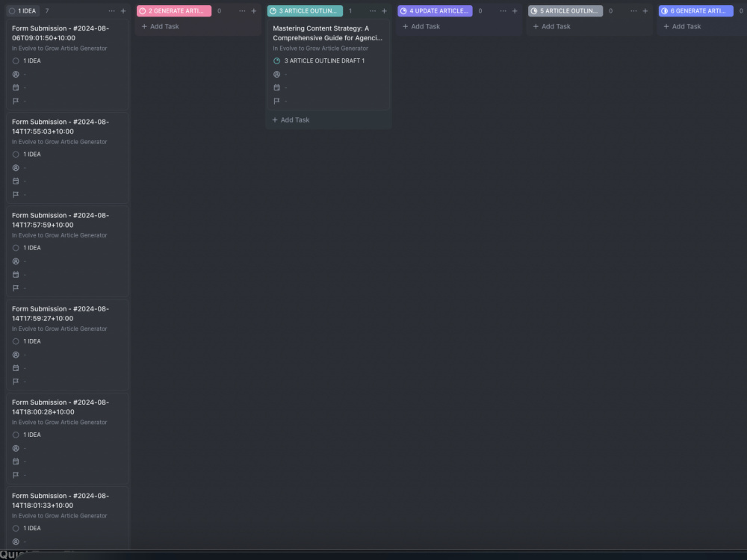
Task: Set assignee on 14T17:55:03 form submission card
Action: [x=16, y=167]
